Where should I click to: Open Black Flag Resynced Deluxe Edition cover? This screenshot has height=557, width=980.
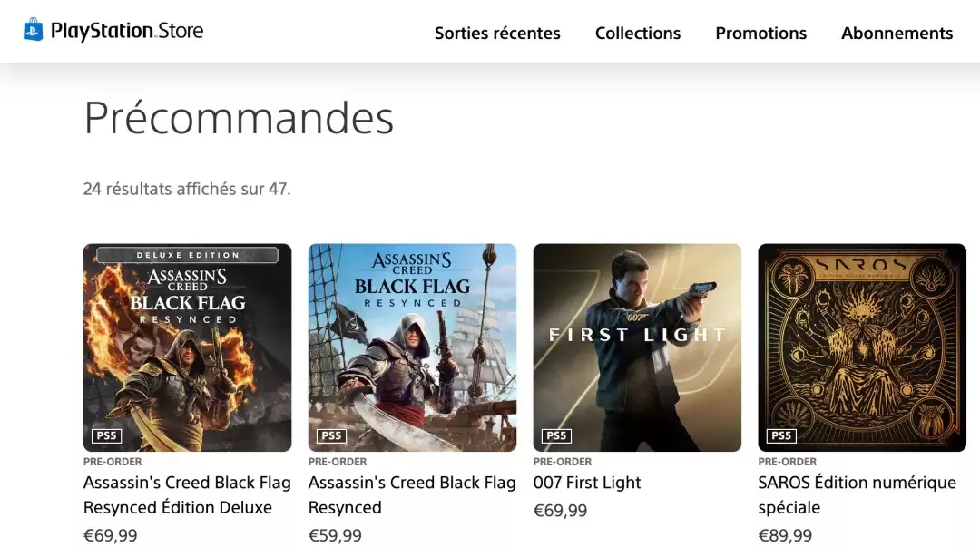[187, 347]
